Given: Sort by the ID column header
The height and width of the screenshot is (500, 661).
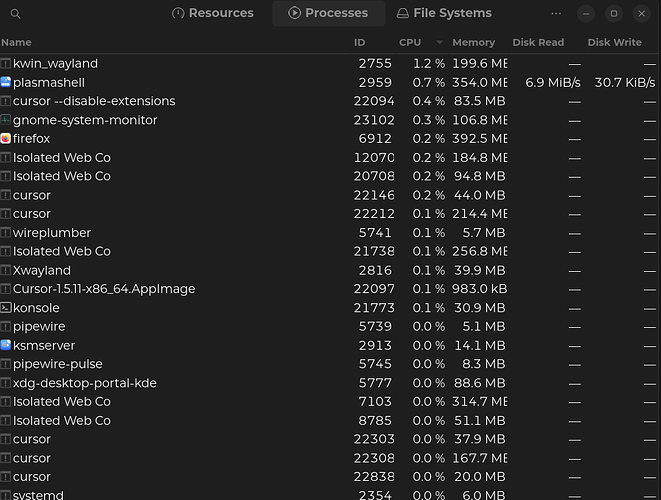Looking at the screenshot, I should click(x=360, y=43).
